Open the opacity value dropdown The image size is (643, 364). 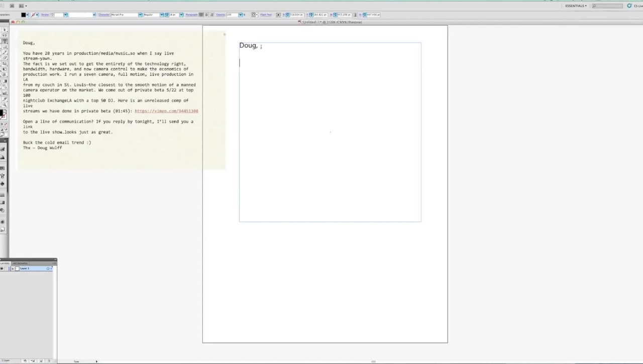[x=240, y=15]
